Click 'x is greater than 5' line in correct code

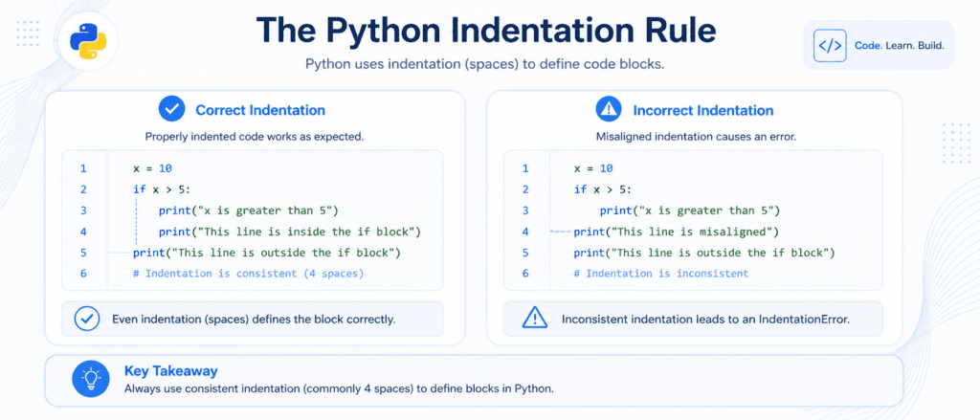(x=248, y=210)
